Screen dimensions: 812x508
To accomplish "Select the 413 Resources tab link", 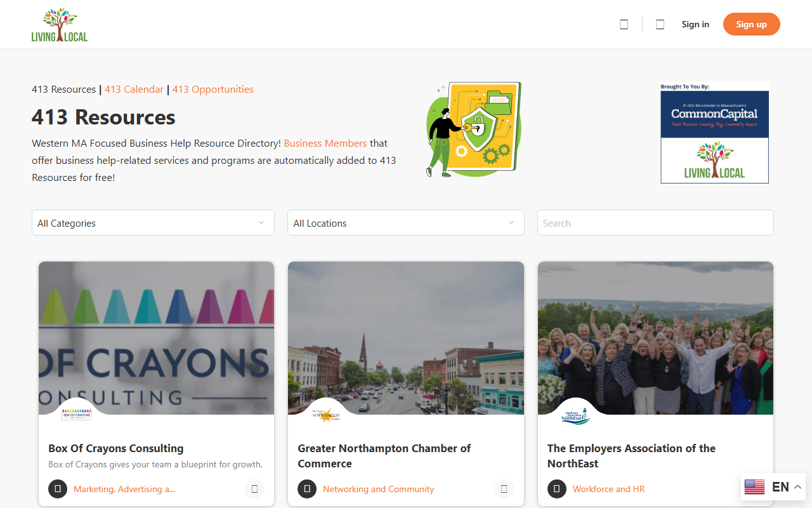I will (64, 90).
